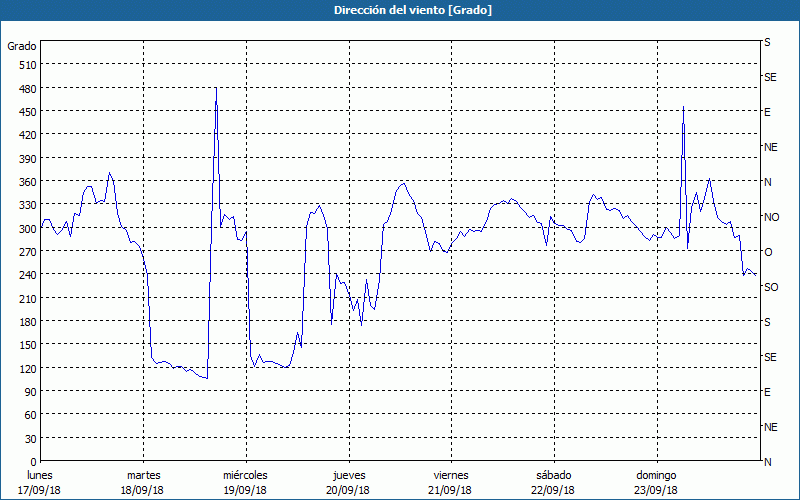
Task: Click the date 18/09/18
Action: click(x=142, y=490)
